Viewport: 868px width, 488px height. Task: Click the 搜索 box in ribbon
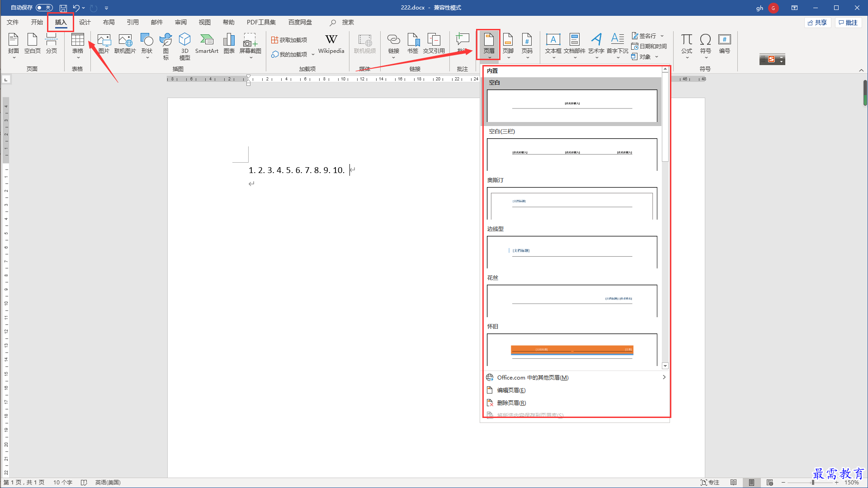(342, 22)
